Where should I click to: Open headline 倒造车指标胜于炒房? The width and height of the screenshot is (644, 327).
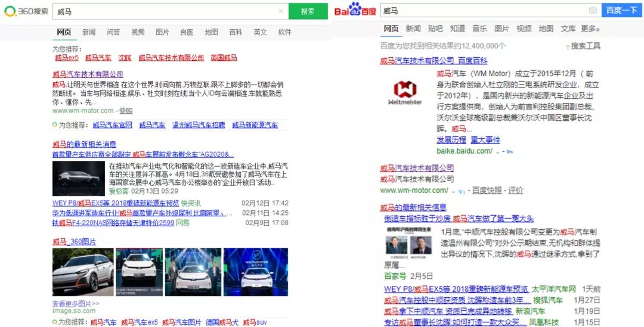(459, 219)
